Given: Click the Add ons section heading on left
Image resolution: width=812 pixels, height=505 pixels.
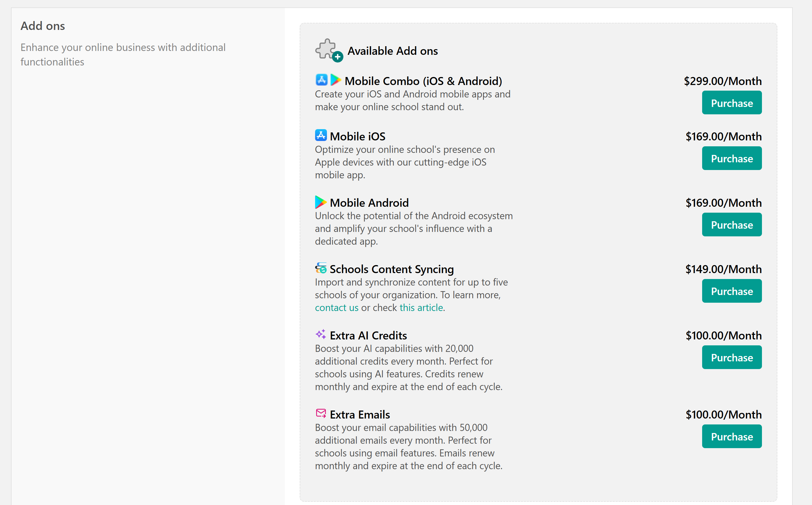Looking at the screenshot, I should [43, 26].
